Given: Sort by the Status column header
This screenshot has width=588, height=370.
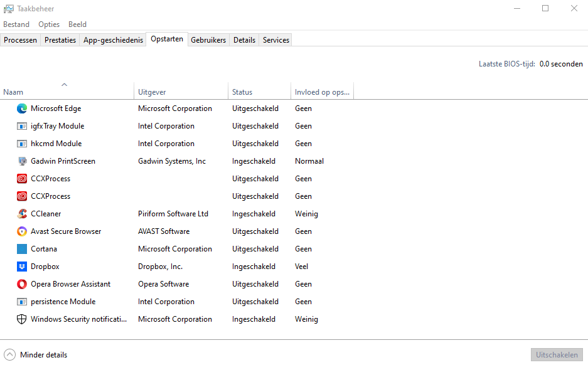Looking at the screenshot, I should (x=259, y=90).
